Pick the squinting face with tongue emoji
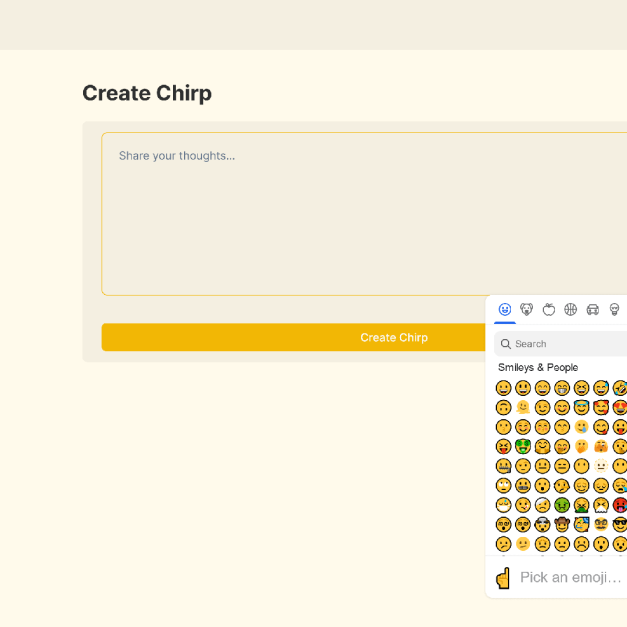This screenshot has height=627, width=627. click(x=503, y=446)
